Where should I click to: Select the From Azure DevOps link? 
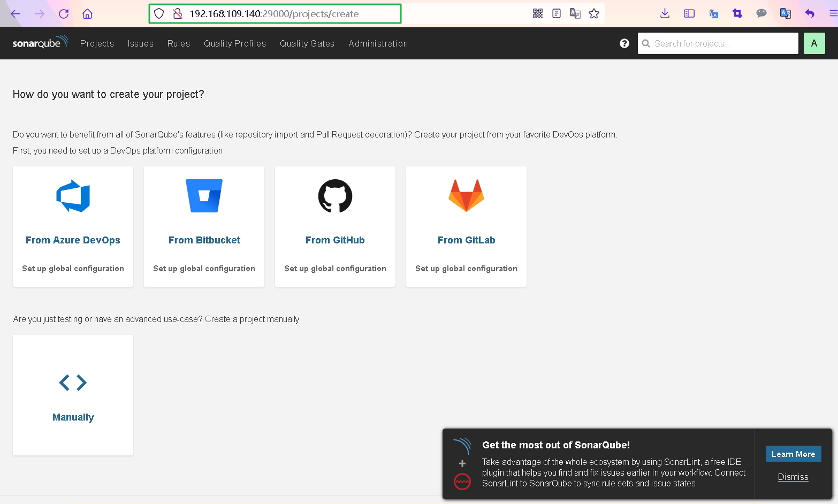pyautogui.click(x=73, y=240)
